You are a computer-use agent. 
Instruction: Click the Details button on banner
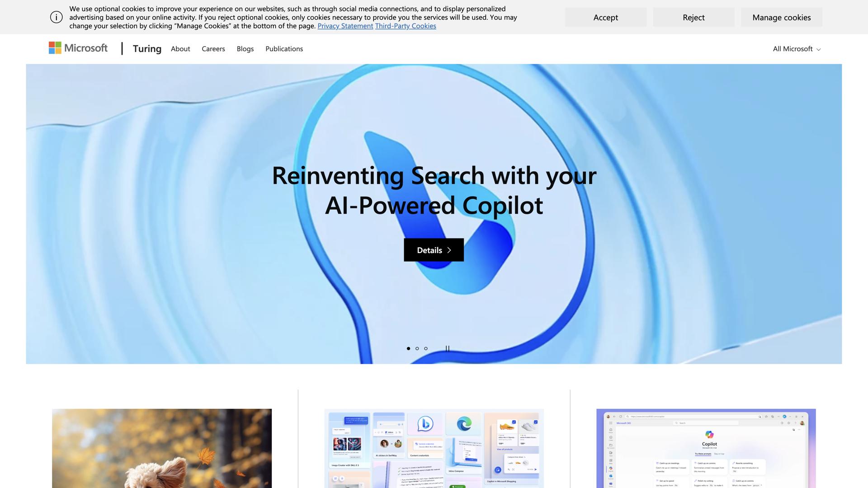click(434, 250)
